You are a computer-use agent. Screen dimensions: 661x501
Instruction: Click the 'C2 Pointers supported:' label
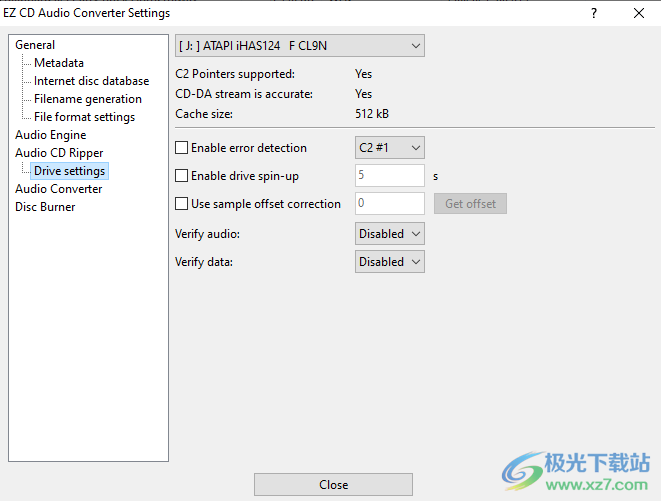coord(235,74)
